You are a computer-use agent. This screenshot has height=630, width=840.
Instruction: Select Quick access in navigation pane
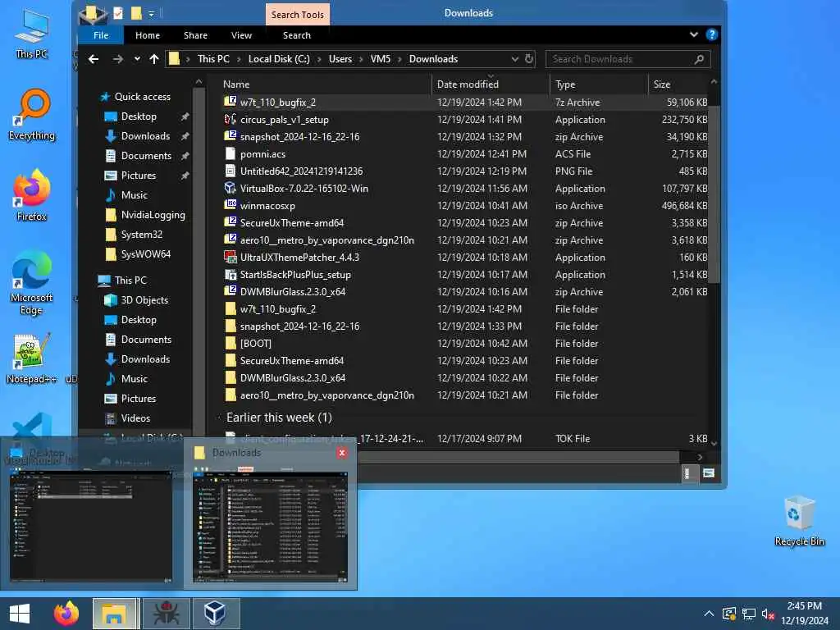pos(143,97)
